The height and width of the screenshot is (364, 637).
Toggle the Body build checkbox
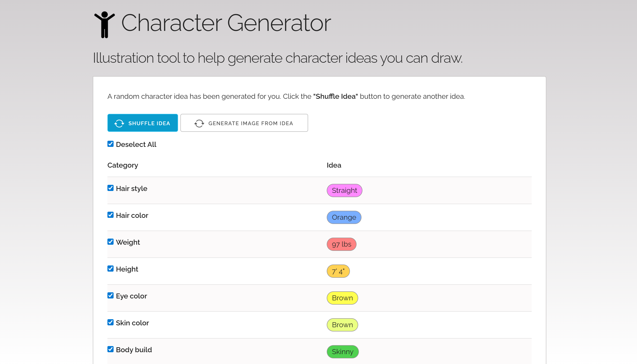[x=110, y=349]
